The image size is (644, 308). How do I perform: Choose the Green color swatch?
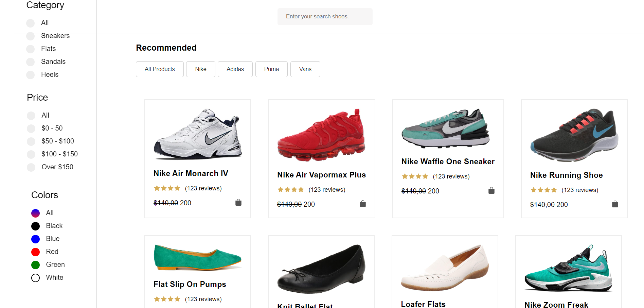[36, 265]
